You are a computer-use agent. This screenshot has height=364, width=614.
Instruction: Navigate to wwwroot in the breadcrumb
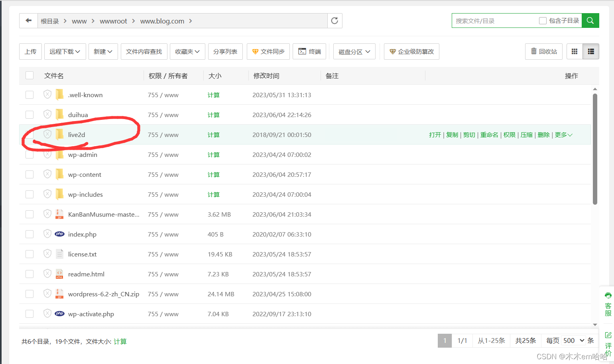click(x=113, y=21)
